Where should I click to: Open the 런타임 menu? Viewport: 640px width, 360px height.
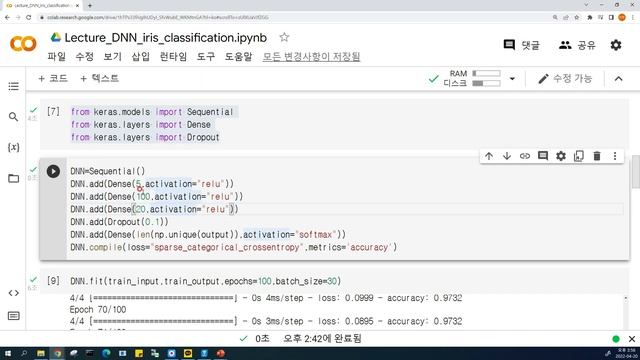pyautogui.click(x=173, y=56)
